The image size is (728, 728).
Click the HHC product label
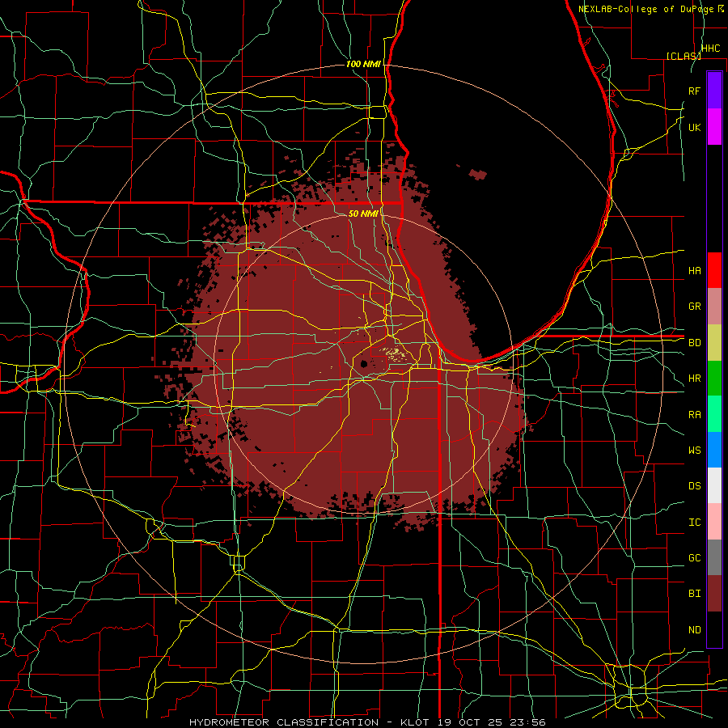click(x=710, y=49)
